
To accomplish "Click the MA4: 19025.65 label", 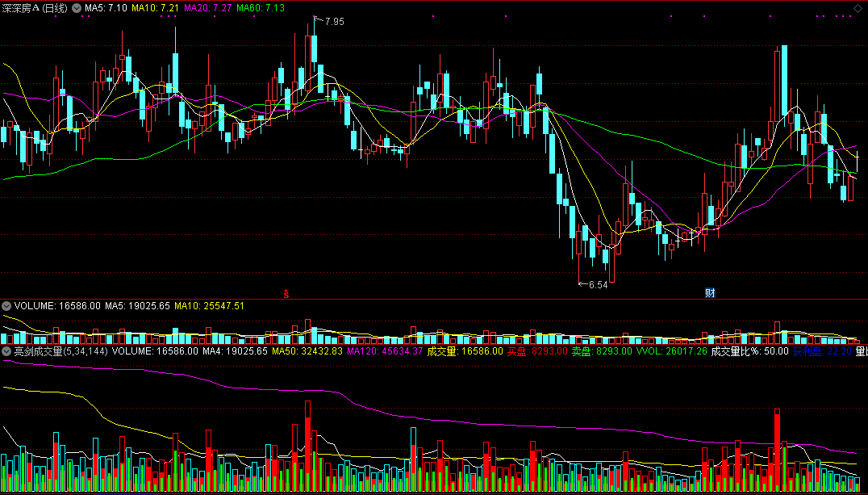I will [236, 351].
